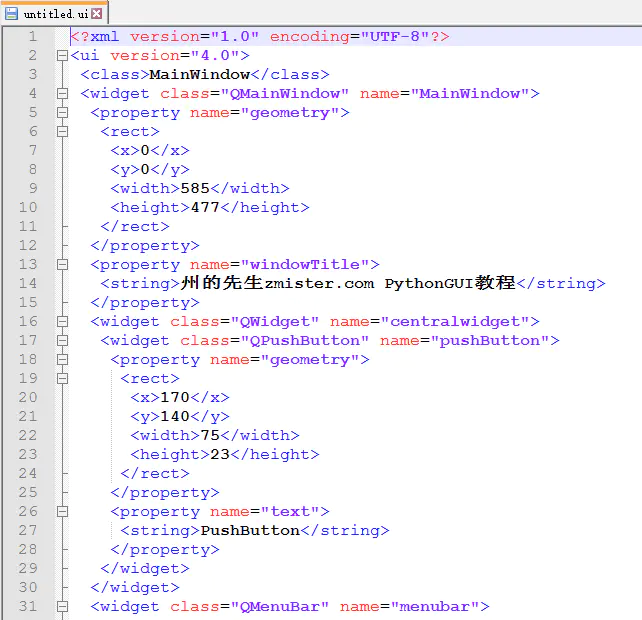
Task: Collapse text property fold at line 26
Action: pos(62,511)
